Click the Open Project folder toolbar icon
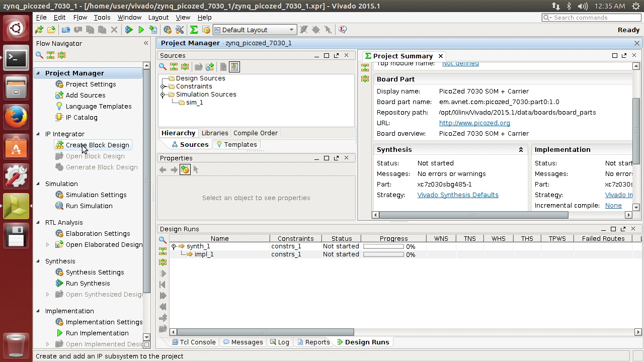This screenshot has width=644, height=362. tap(51, 30)
